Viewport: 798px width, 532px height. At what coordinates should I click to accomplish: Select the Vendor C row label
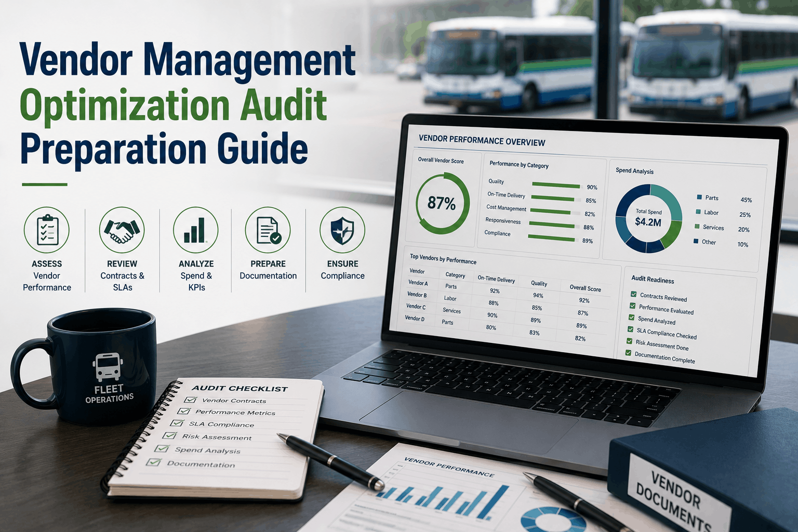(416, 307)
